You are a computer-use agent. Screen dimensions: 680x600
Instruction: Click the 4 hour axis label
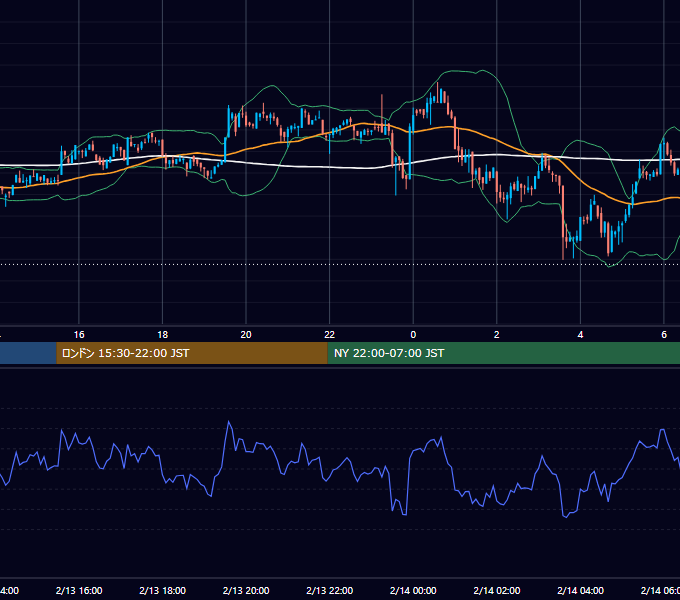point(580,335)
